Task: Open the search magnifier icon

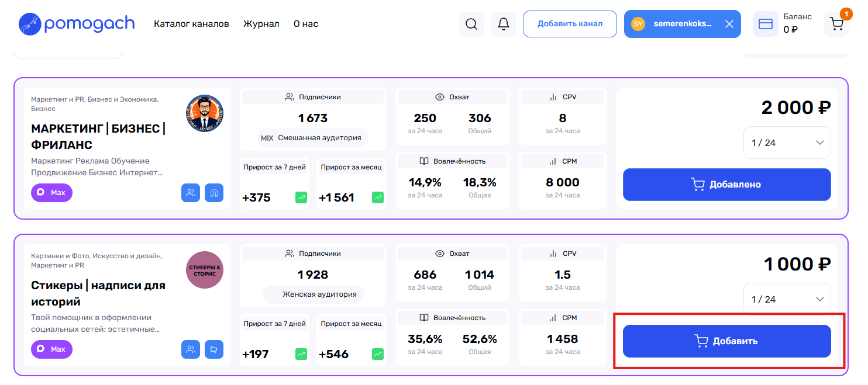Action: 471,24
